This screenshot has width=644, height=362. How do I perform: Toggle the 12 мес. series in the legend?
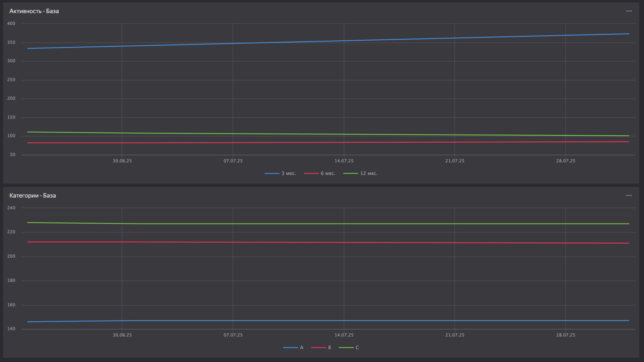pyautogui.click(x=360, y=173)
